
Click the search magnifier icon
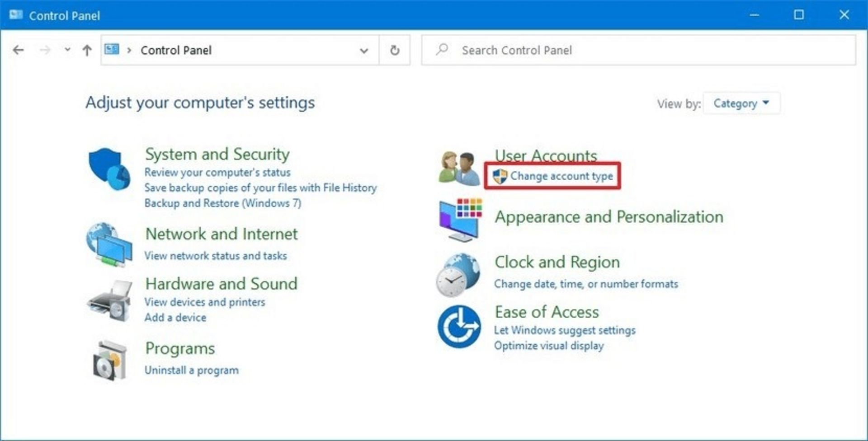(x=442, y=49)
